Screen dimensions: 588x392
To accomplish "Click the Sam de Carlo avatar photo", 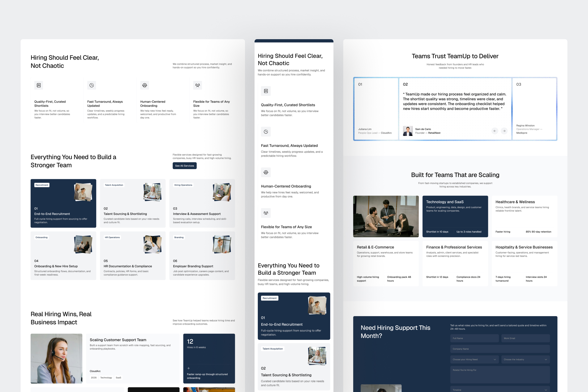I will point(408,131).
